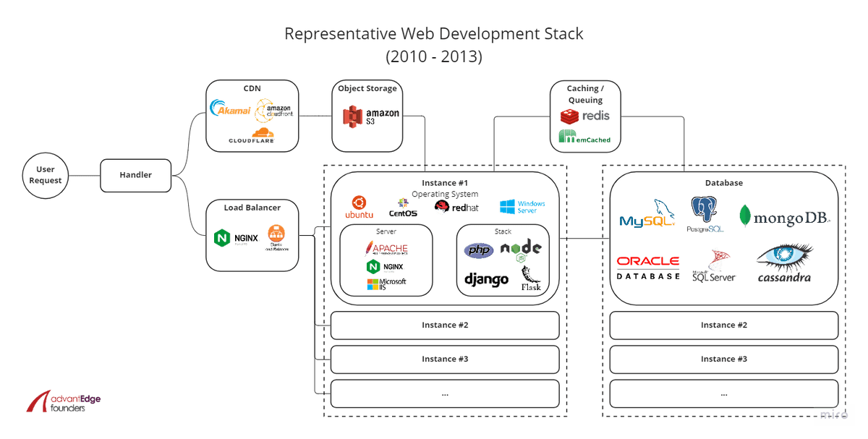868x439 pixels.
Task: Select the User Request circle node
Action: [x=46, y=175]
